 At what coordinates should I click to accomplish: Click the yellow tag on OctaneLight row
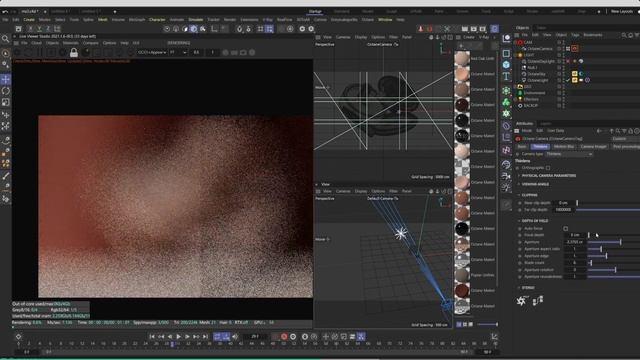click(x=575, y=80)
